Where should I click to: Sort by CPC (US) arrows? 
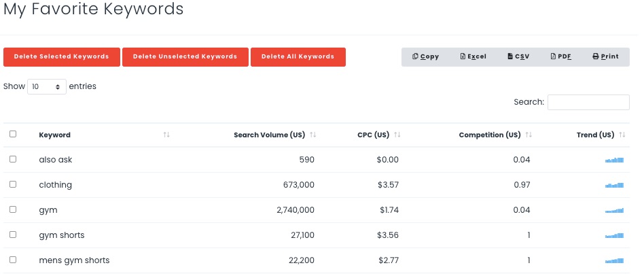point(397,135)
